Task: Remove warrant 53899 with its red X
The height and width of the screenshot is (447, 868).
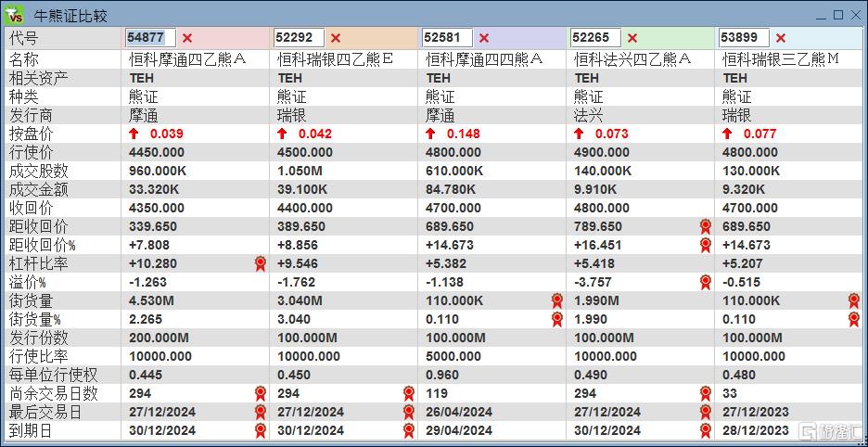Action: 781,38
